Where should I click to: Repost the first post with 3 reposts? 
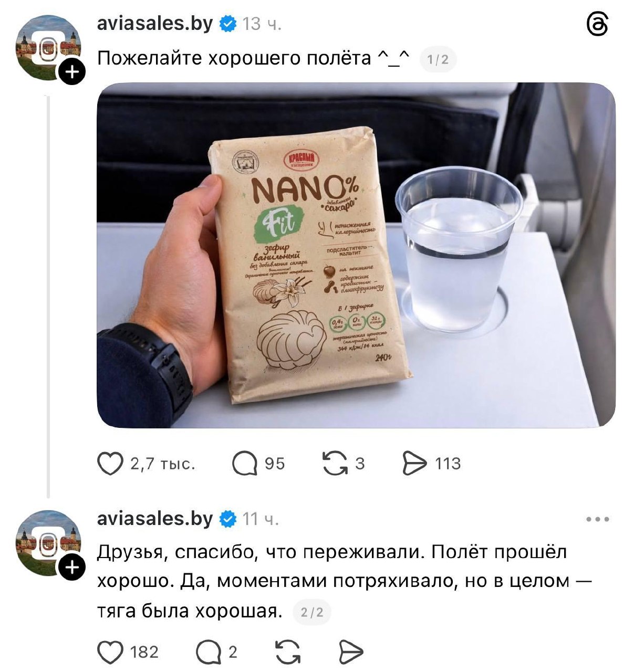[335, 464]
